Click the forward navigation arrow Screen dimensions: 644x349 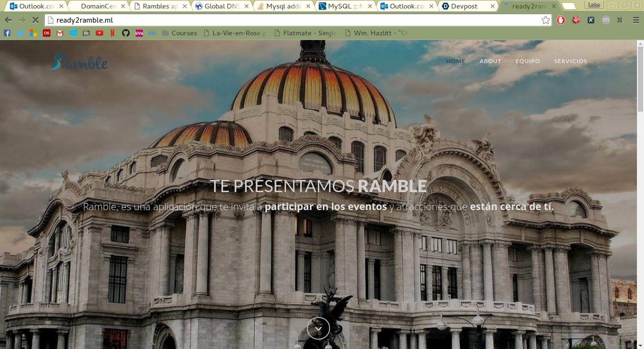pyautogui.click(x=21, y=20)
